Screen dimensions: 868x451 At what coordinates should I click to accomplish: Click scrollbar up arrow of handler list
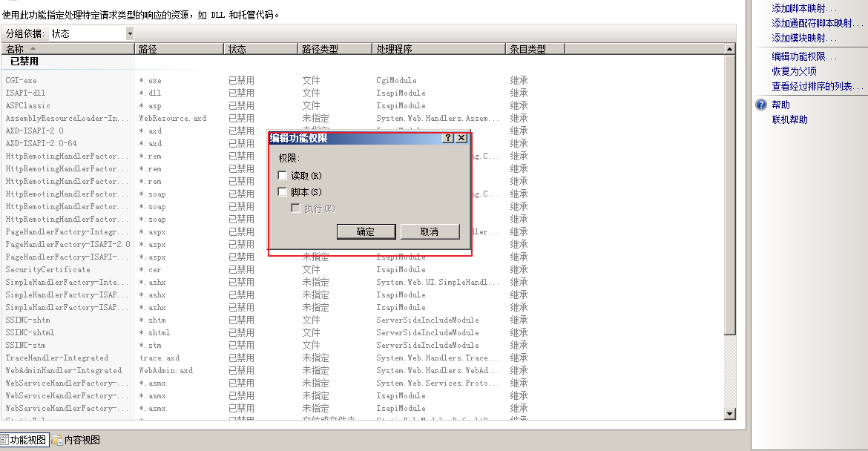pos(729,49)
